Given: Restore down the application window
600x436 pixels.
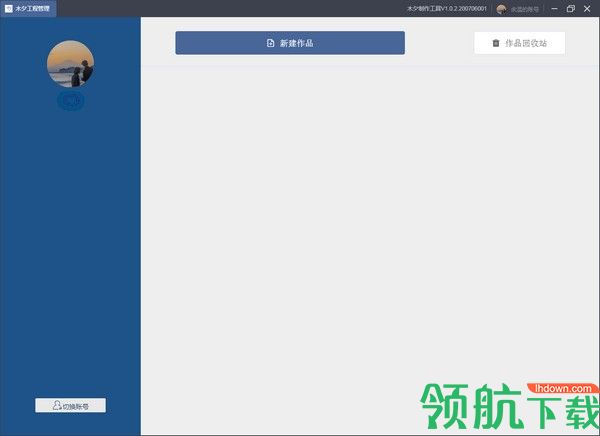Looking at the screenshot, I should tap(571, 8).
